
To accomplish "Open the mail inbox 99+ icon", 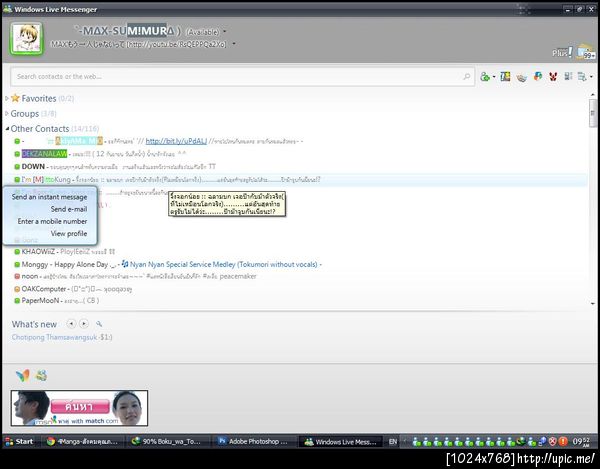I will pyautogui.click(x=584, y=52).
